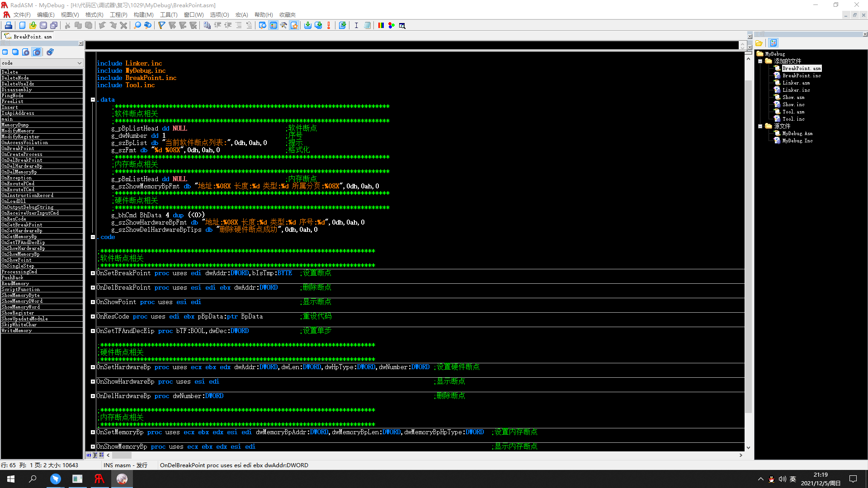The width and height of the screenshot is (868, 488).
Task: Select OnSetHardwareBp in properties list
Action: tap(22, 230)
